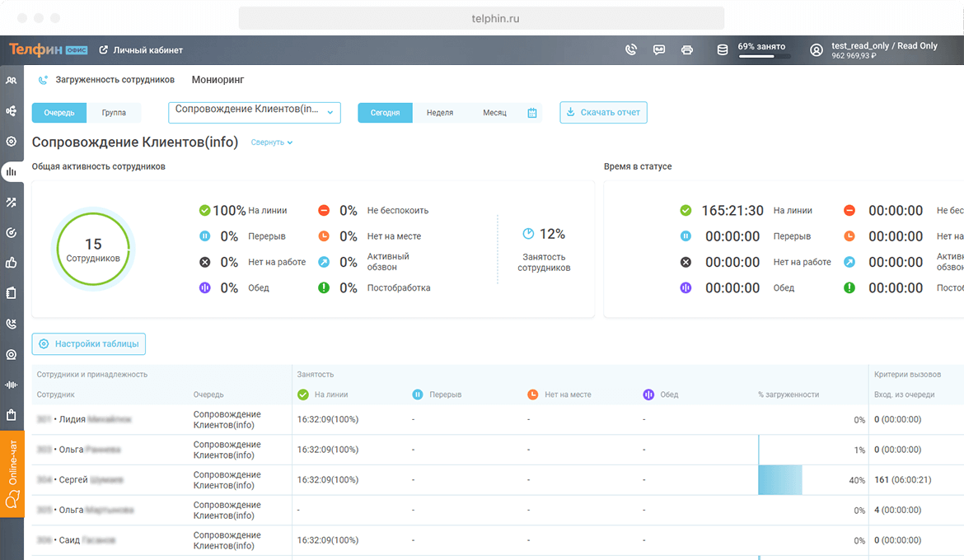Open the employees icon in left sidebar
Image resolution: width=964 pixels, height=560 pixels.
point(11,81)
